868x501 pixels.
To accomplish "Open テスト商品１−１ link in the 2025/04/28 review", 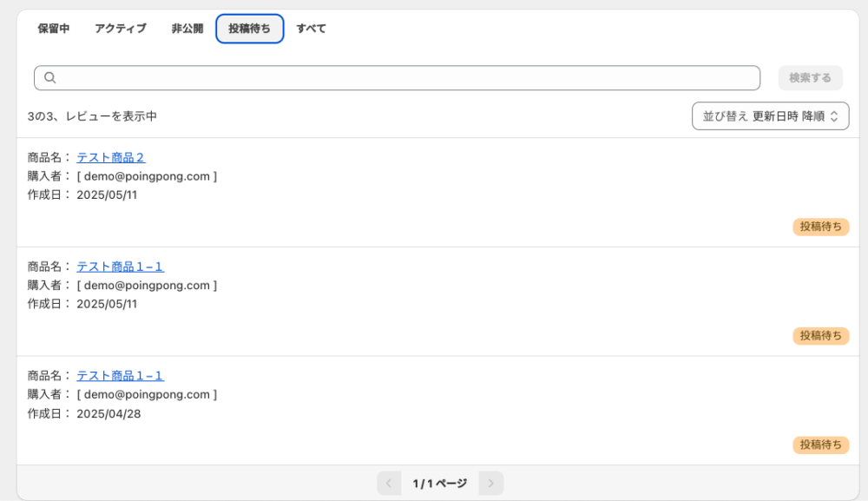I will pyautogui.click(x=120, y=375).
